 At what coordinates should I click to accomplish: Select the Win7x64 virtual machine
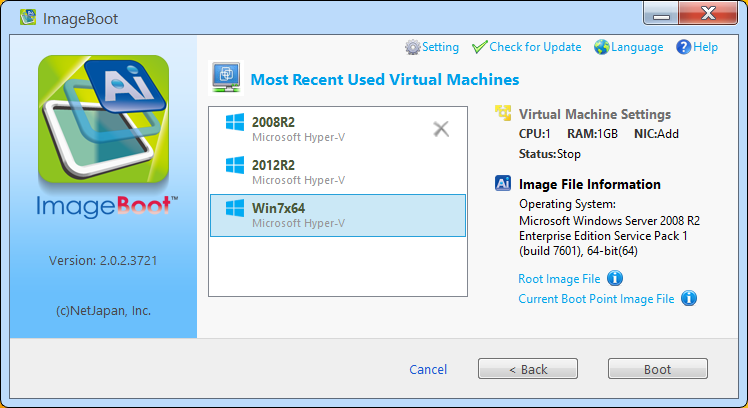pos(338,215)
